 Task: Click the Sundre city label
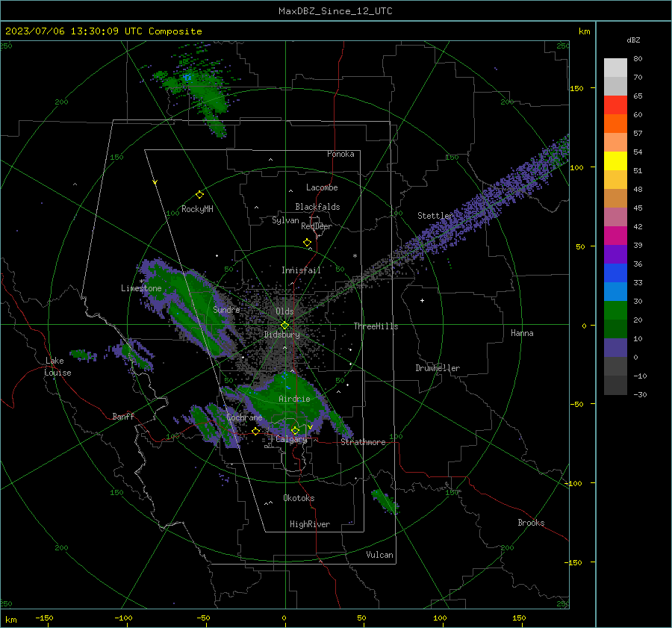pyautogui.click(x=226, y=309)
